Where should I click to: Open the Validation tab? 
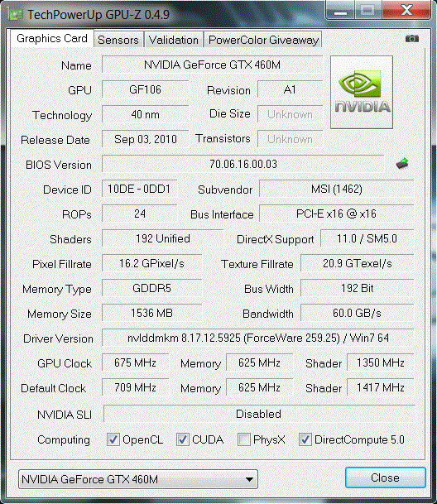173,40
